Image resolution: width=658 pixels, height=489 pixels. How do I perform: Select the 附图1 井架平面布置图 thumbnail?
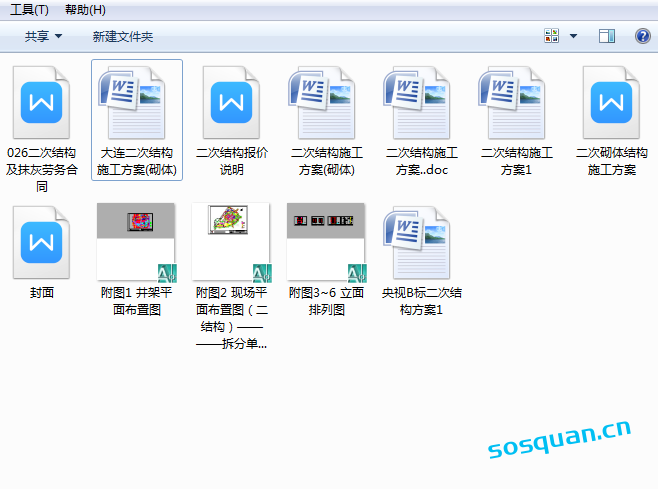tap(136, 242)
